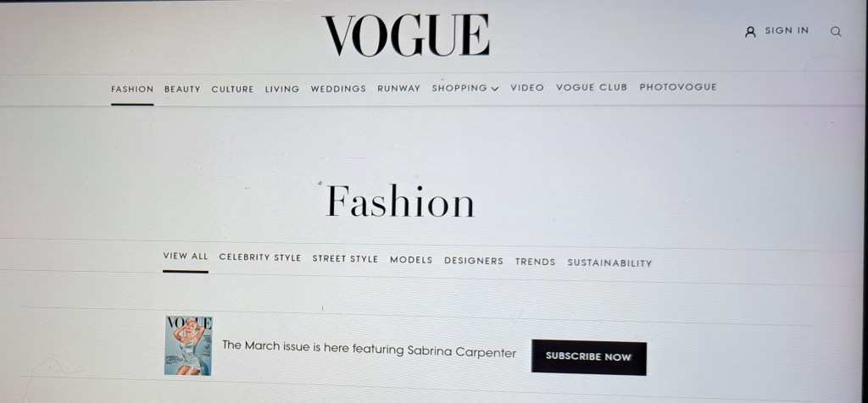Screen dimensions: 868x403
Task: Open the Runway section
Action: tap(398, 88)
